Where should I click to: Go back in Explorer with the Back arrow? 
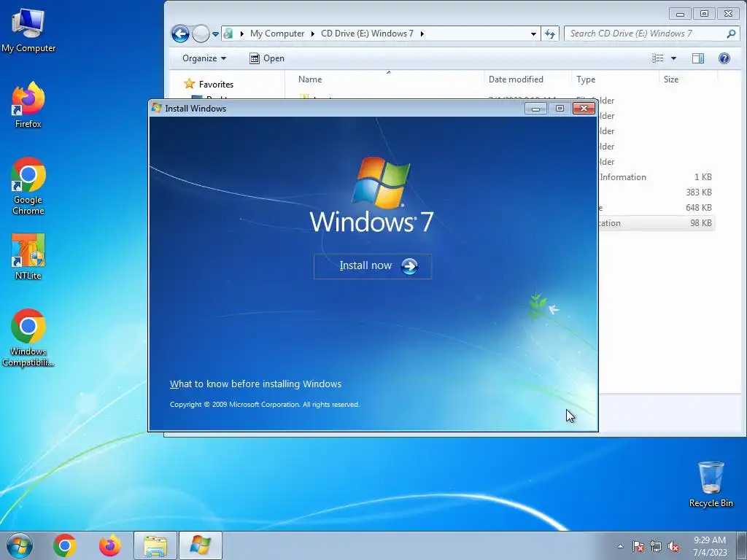tap(181, 34)
